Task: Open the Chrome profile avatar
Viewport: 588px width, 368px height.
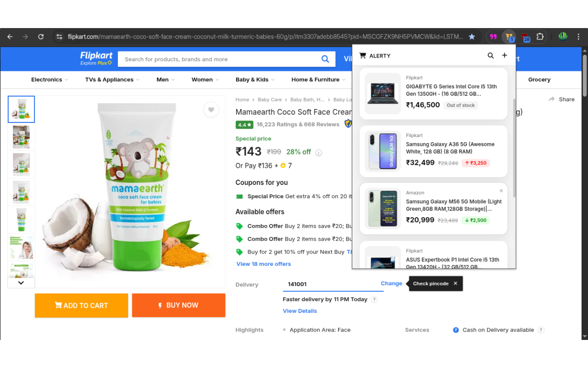Action: coord(563,36)
